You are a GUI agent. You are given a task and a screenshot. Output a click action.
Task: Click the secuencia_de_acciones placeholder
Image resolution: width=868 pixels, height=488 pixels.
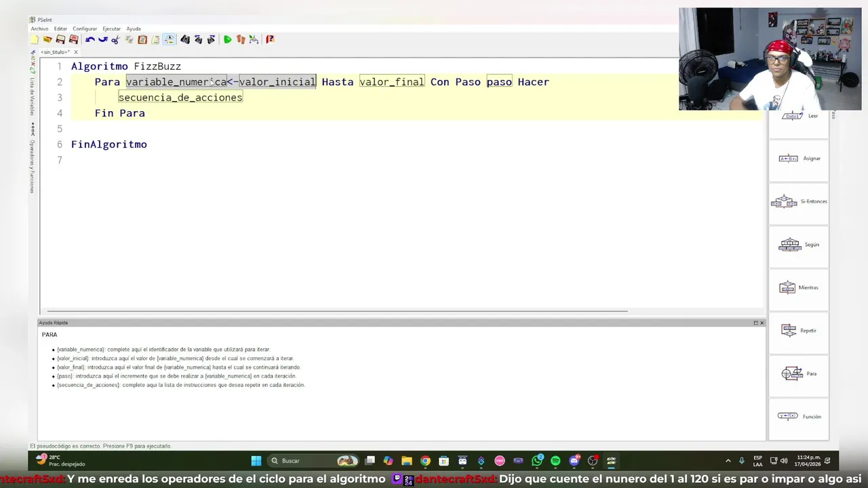[180, 98]
